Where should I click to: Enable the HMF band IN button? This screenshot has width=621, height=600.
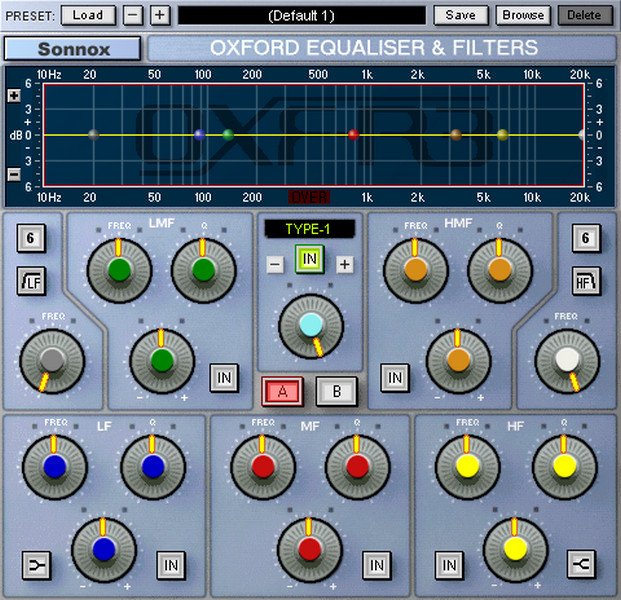point(395,377)
